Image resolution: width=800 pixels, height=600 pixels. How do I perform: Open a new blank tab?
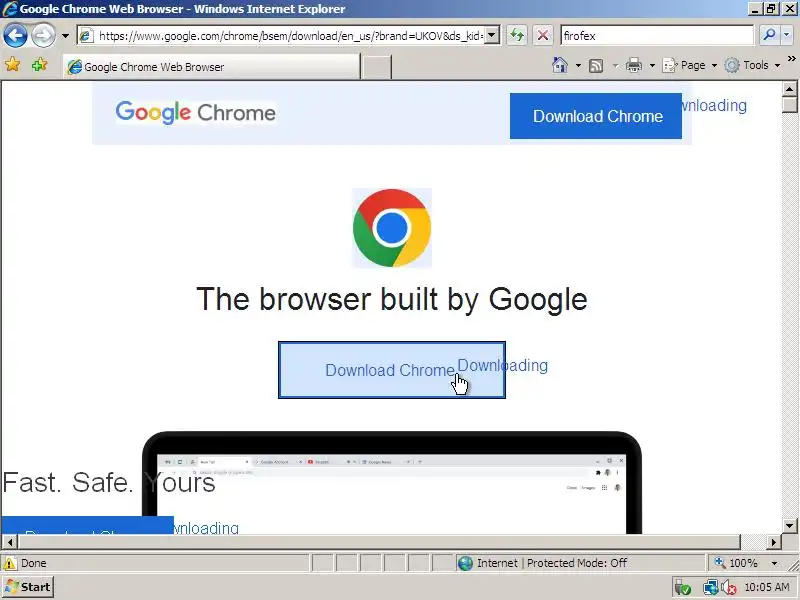(377, 67)
